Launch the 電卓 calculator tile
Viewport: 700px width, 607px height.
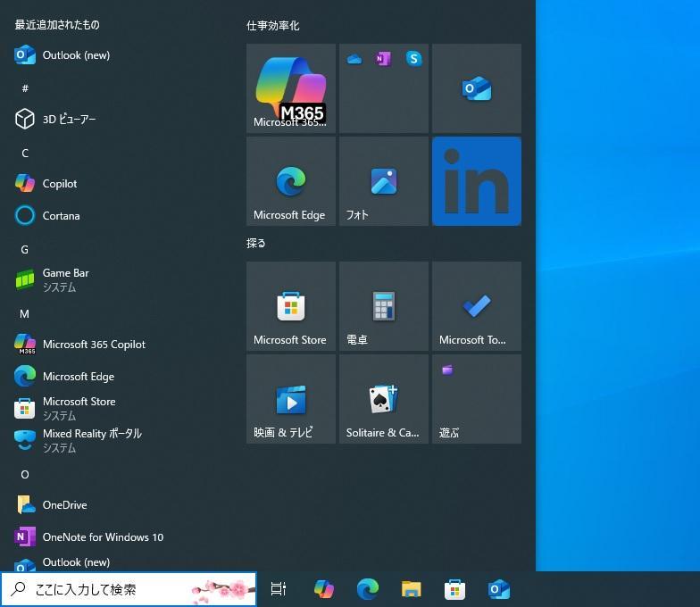pyautogui.click(x=384, y=306)
